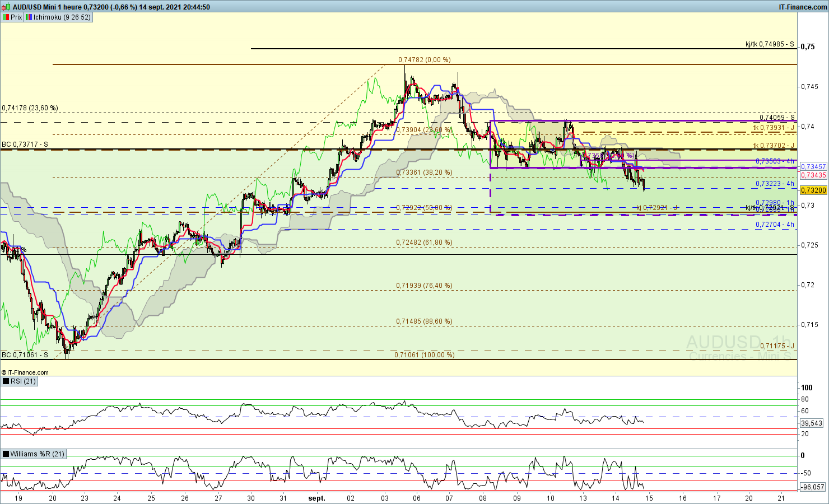Click the © IT-Finance.com copyright text
Viewport: 829px width, 504px height.
25,372
